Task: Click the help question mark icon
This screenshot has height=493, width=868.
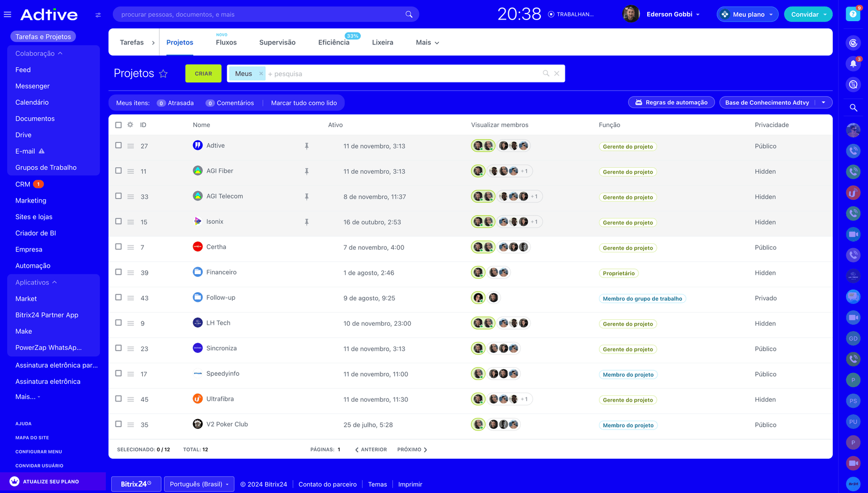Action: [853, 14]
